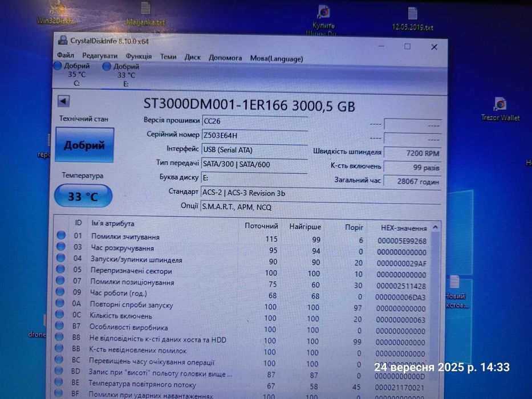Click the serial number field Z503E64H

pos(255,136)
